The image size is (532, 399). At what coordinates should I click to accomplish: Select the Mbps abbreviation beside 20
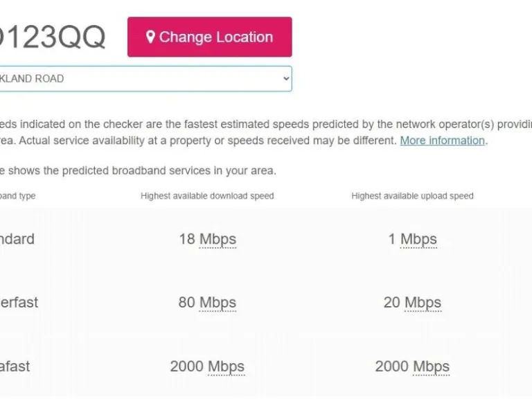point(423,303)
